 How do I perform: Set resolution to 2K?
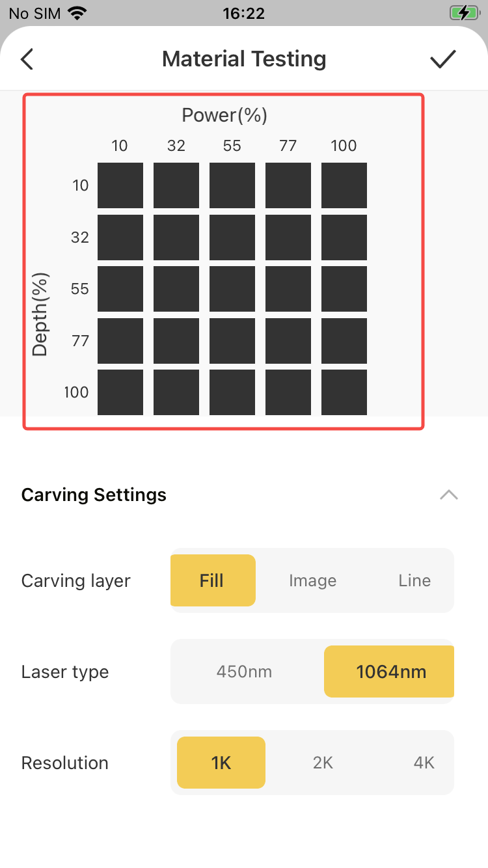pyautogui.click(x=323, y=763)
